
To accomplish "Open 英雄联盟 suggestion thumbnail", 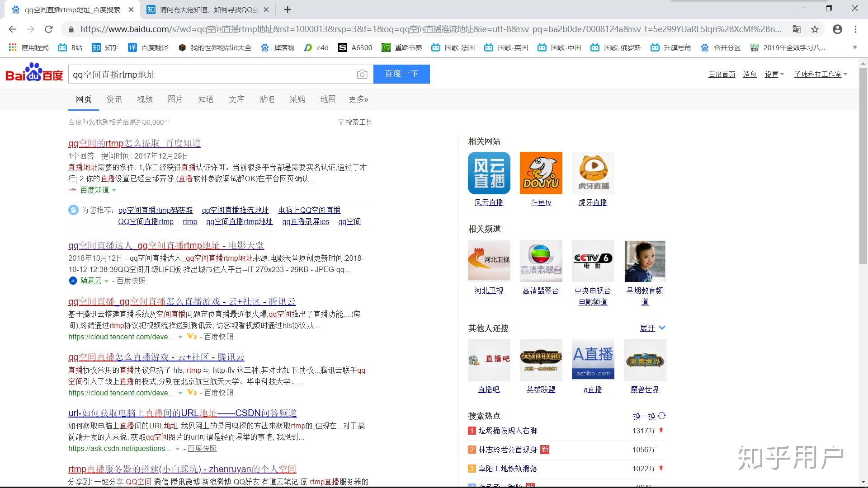I will click(541, 360).
